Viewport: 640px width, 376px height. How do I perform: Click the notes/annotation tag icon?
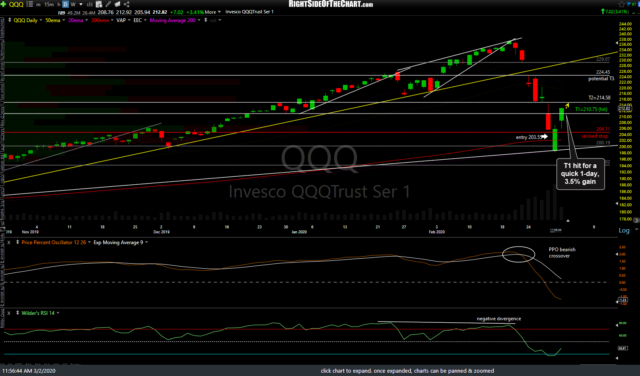(118, 4)
